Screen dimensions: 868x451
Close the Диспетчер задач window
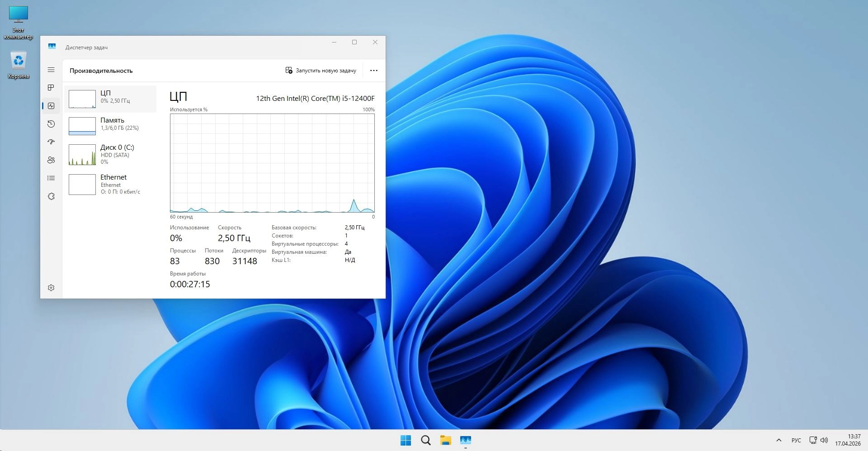pos(375,42)
